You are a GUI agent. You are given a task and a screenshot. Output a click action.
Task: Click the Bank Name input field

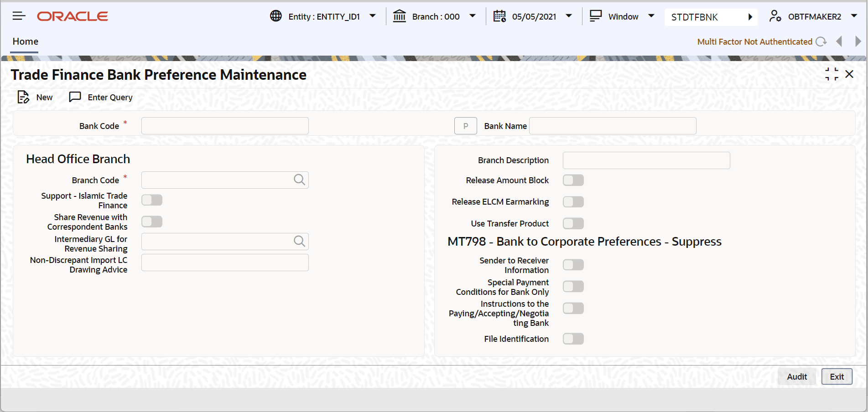[613, 126]
